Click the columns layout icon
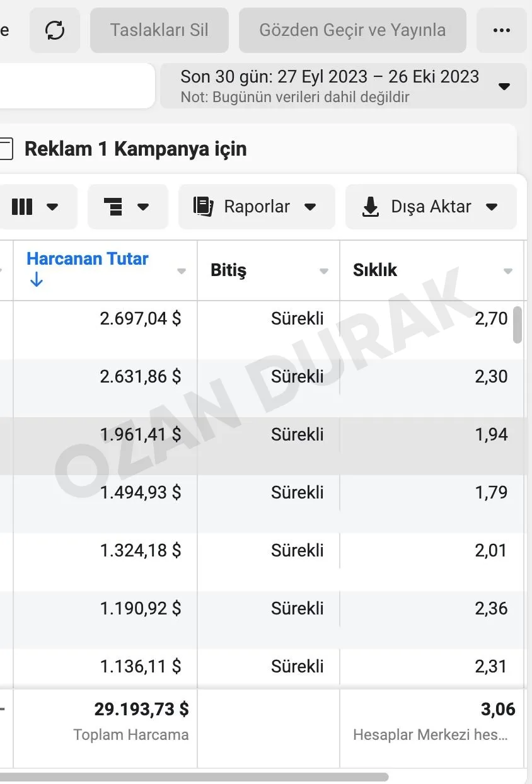 pos(22,207)
